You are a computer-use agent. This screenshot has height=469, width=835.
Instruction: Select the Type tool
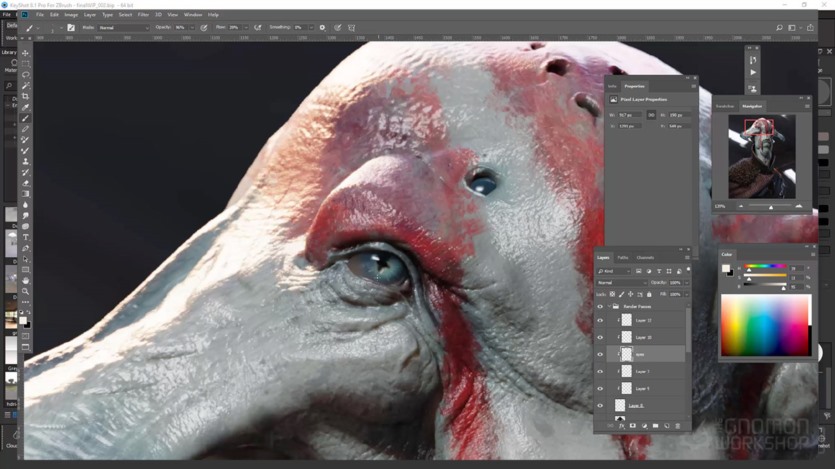pos(26,237)
